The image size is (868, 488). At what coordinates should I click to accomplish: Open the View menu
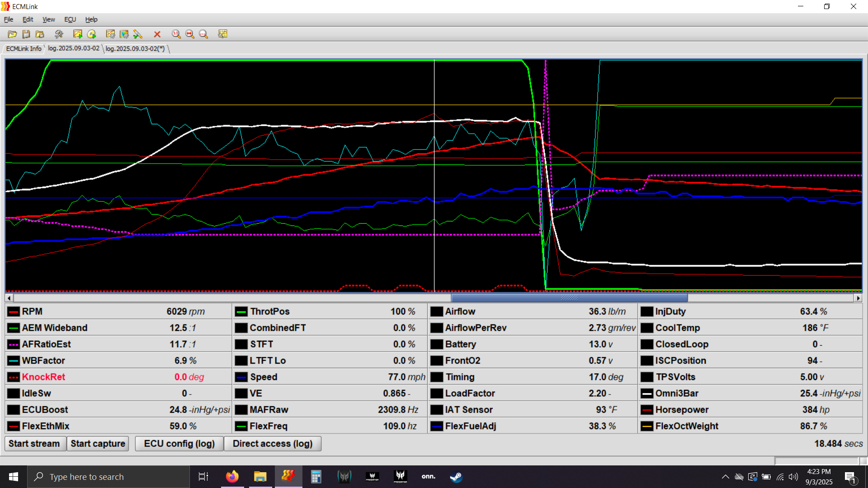pos(48,19)
